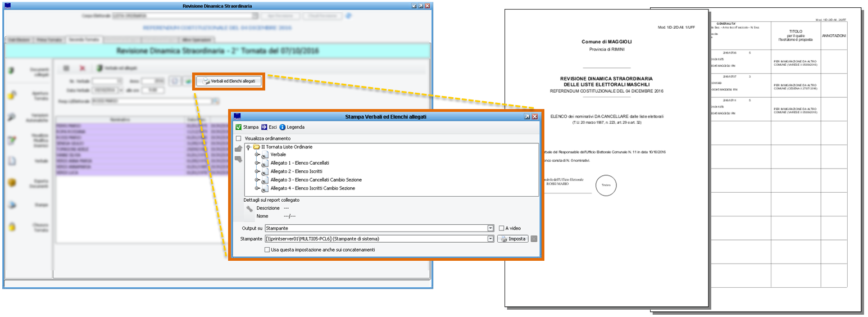Viewport: 868px width, 317px height.
Task: Maximize the Stampa Verbali ed Elenchi allegati dialog
Action: [528, 116]
